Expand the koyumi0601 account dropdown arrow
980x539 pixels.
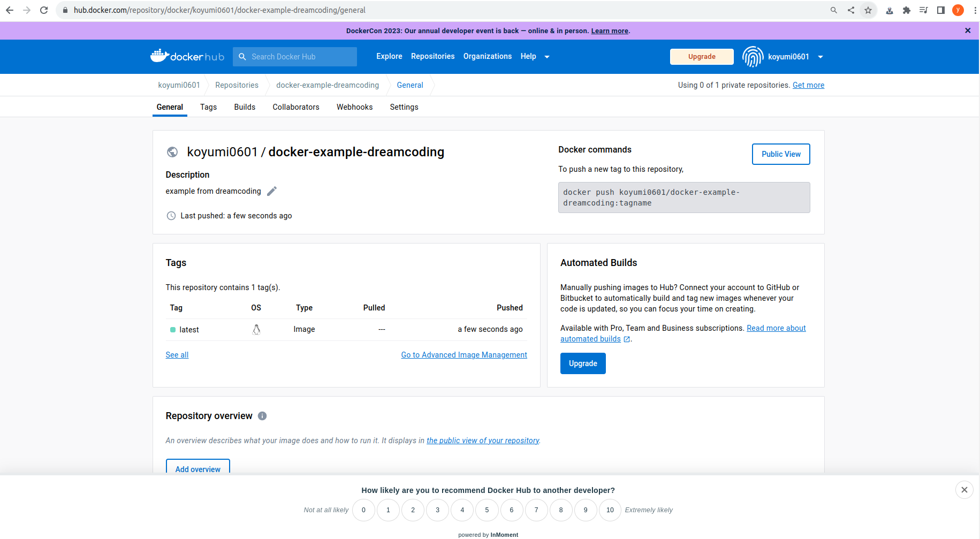[821, 57]
